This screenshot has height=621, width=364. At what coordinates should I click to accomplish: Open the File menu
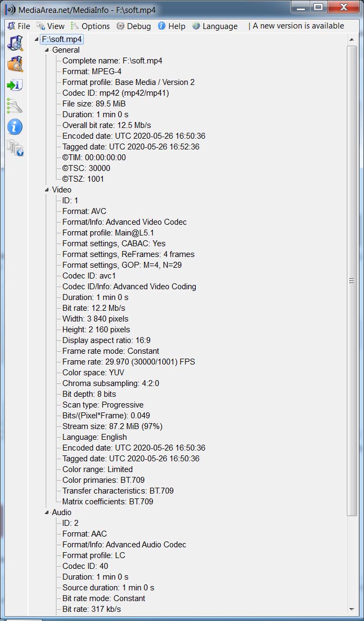pos(19,26)
